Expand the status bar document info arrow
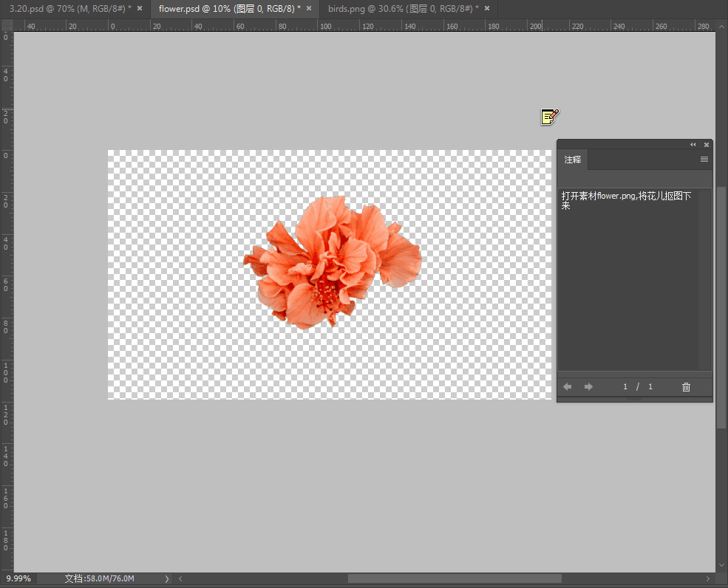This screenshot has width=728, height=588. tap(166, 578)
